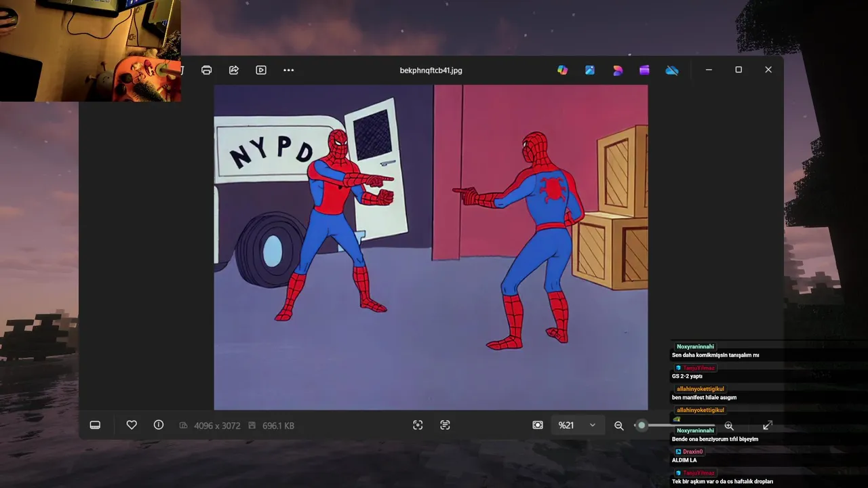Print the image with the printer icon

pyautogui.click(x=207, y=70)
